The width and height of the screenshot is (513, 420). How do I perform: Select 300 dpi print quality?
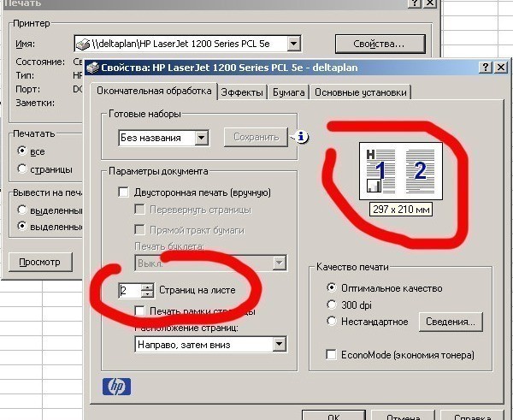332,305
